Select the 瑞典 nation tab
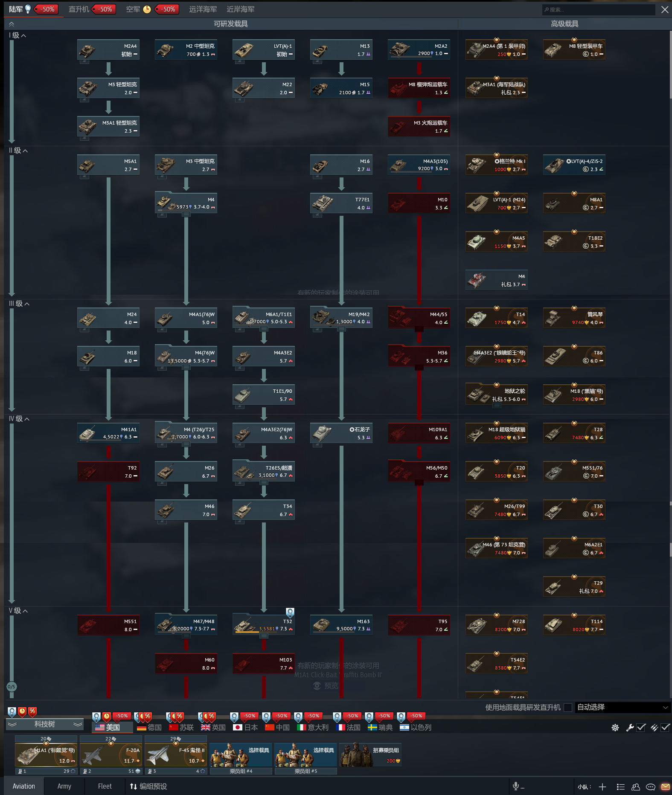This screenshot has width=672, height=795. [x=380, y=728]
